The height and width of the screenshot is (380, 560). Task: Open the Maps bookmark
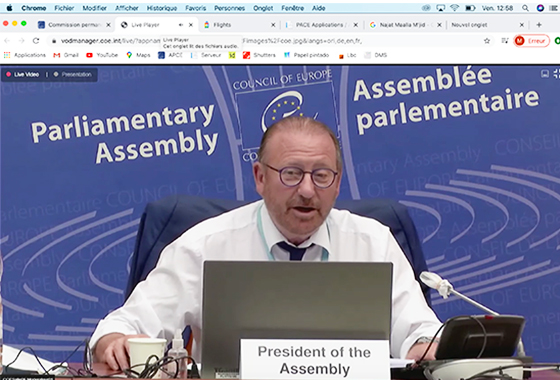[138, 55]
